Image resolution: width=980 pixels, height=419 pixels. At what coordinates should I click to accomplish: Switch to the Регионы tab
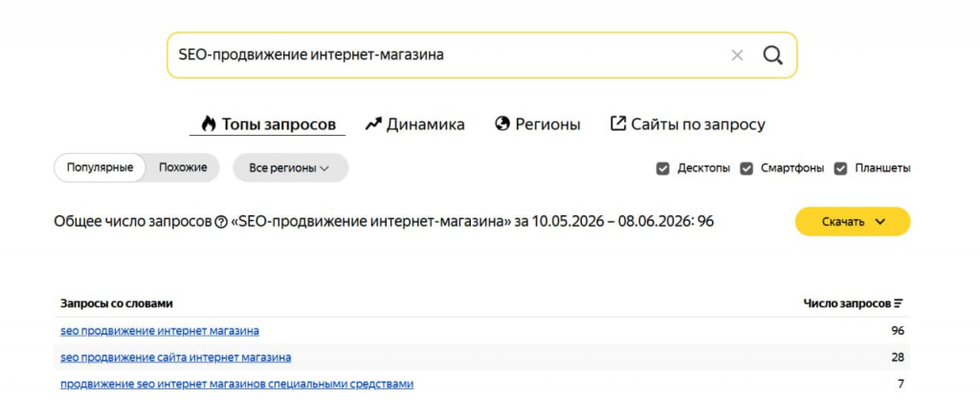(538, 124)
